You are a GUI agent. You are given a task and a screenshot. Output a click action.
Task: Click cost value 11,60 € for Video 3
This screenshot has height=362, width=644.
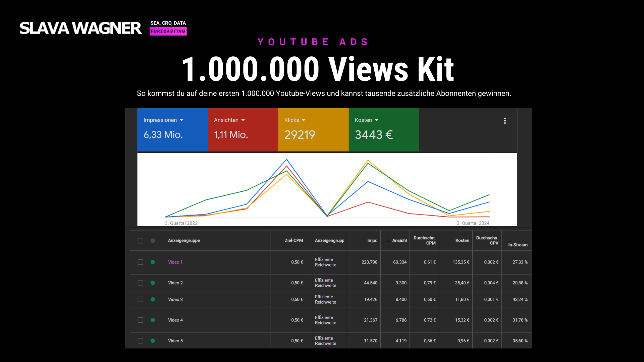click(x=462, y=299)
